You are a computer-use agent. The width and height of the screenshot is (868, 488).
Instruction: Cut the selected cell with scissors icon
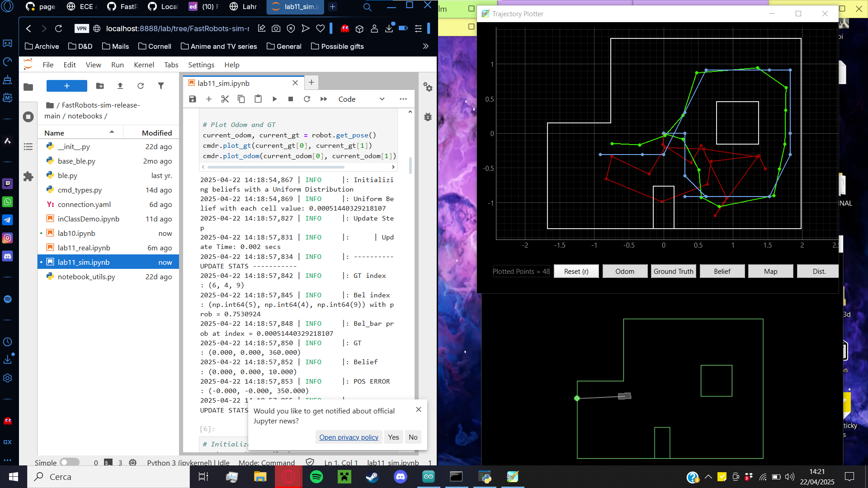pyautogui.click(x=225, y=99)
